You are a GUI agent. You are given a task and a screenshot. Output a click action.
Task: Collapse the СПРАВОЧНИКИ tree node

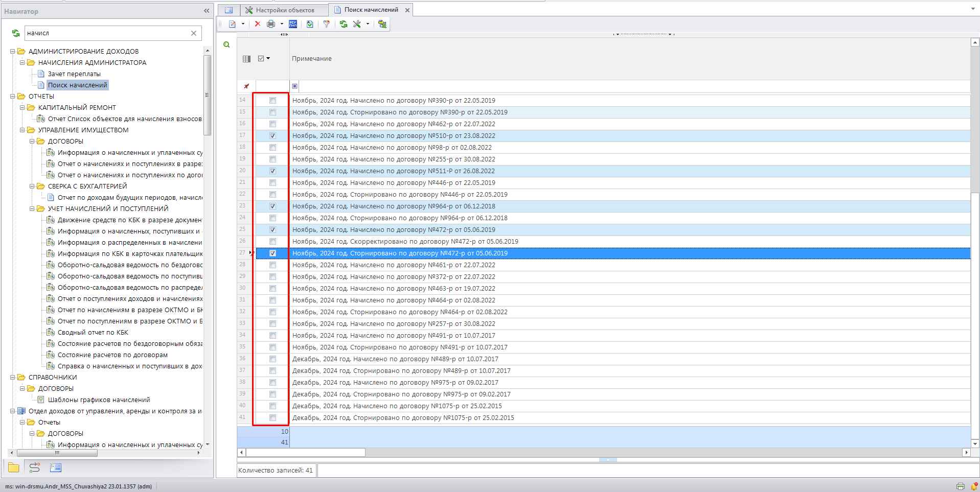(13, 378)
